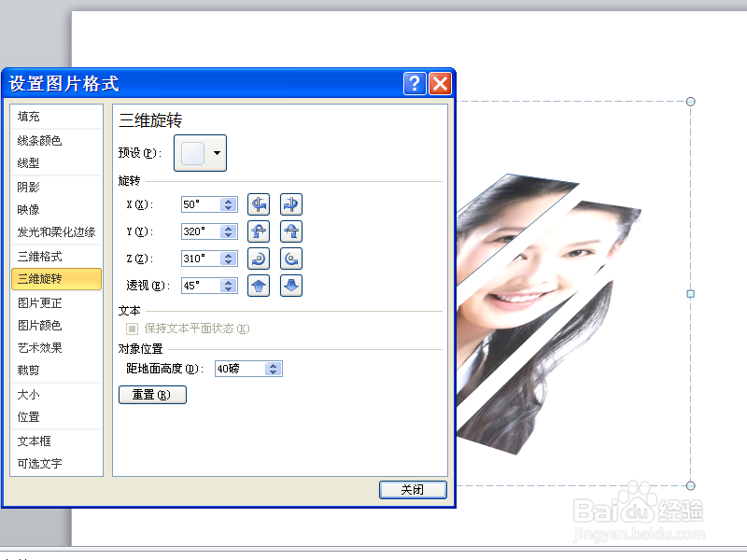Image resolution: width=747 pixels, height=560 pixels.
Task: Click the Z rotation spinner arrows
Action: (229, 259)
